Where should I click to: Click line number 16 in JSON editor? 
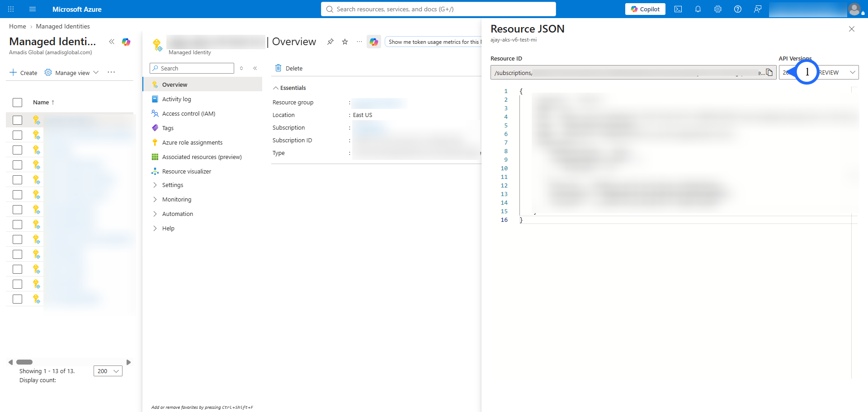click(504, 220)
